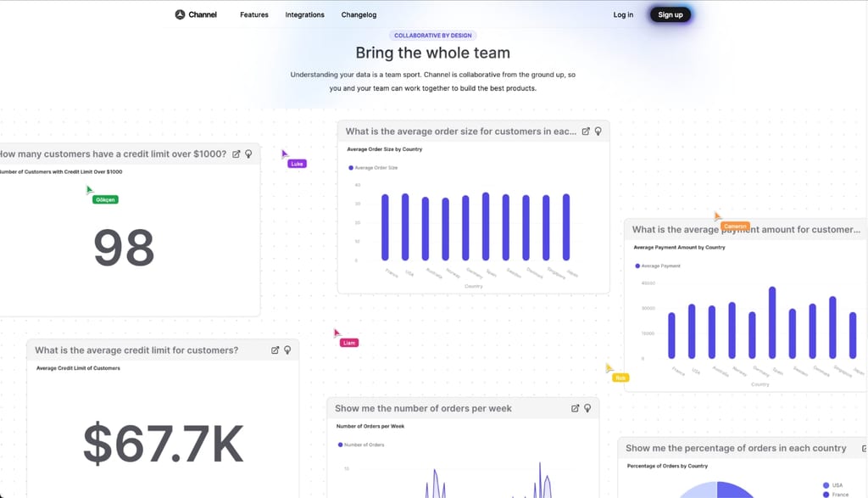Click lightbulb icon on average credit limit card
This screenshot has height=498, width=868.
tap(287, 350)
